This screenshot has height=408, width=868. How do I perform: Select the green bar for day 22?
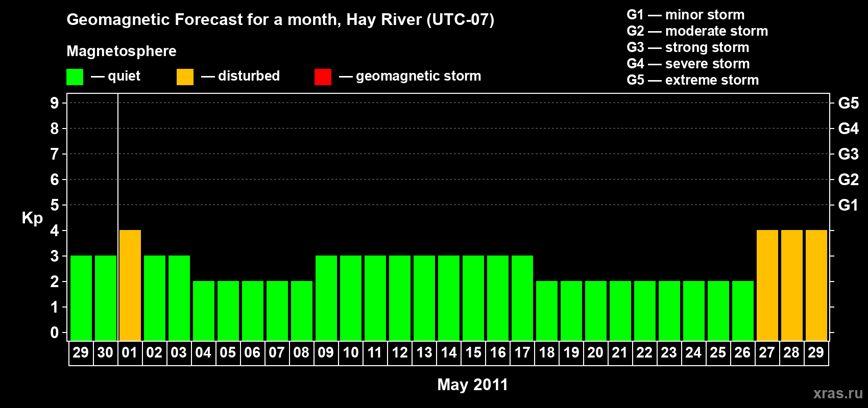[x=645, y=311]
